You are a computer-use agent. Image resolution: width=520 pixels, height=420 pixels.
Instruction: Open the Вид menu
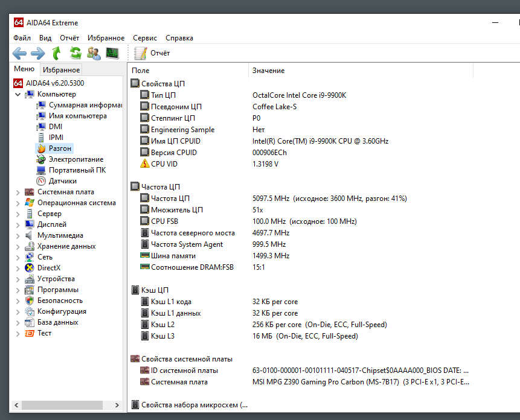click(45, 38)
